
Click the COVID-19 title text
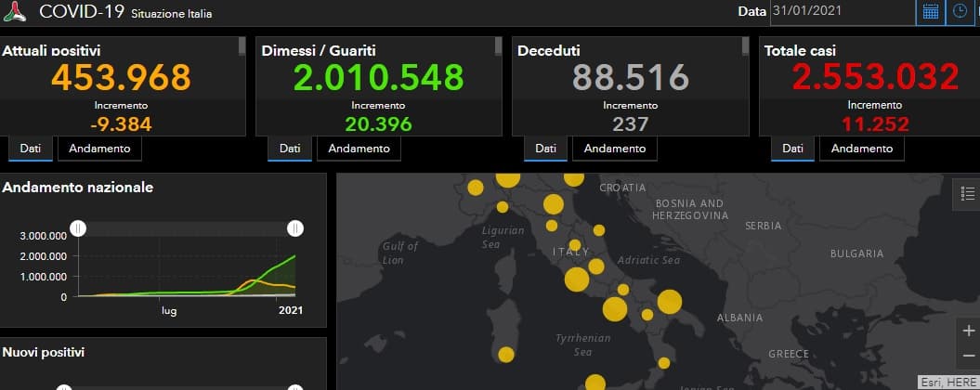pos(81,11)
